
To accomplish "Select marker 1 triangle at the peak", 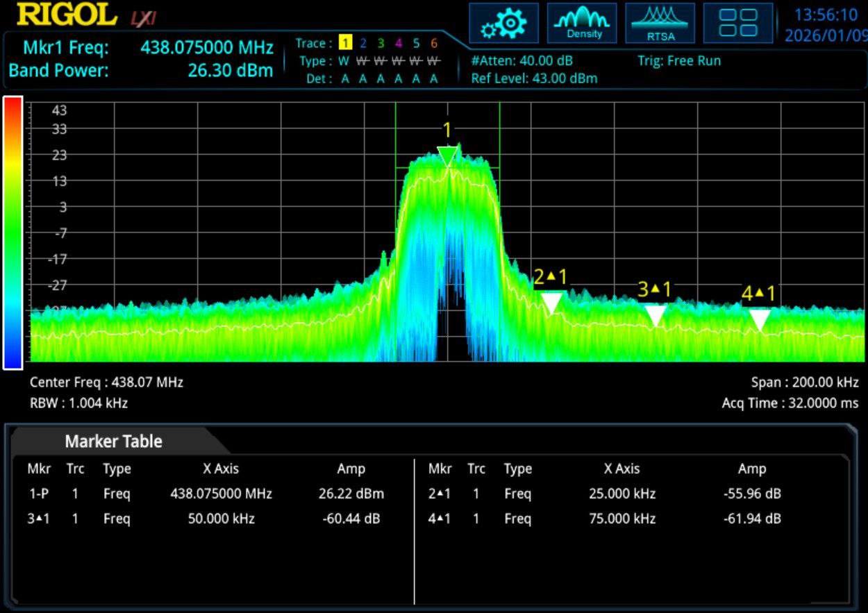I will pyautogui.click(x=449, y=156).
